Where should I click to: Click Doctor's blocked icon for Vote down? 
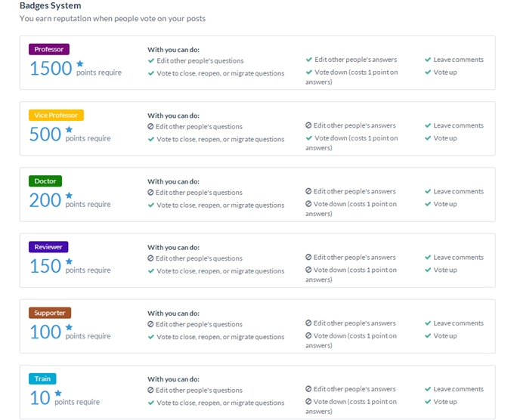(x=308, y=204)
